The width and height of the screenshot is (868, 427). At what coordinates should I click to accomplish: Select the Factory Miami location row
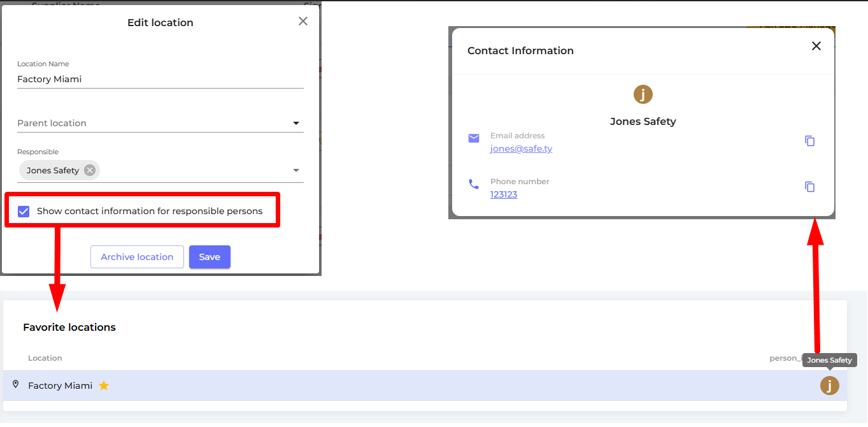coord(382,386)
